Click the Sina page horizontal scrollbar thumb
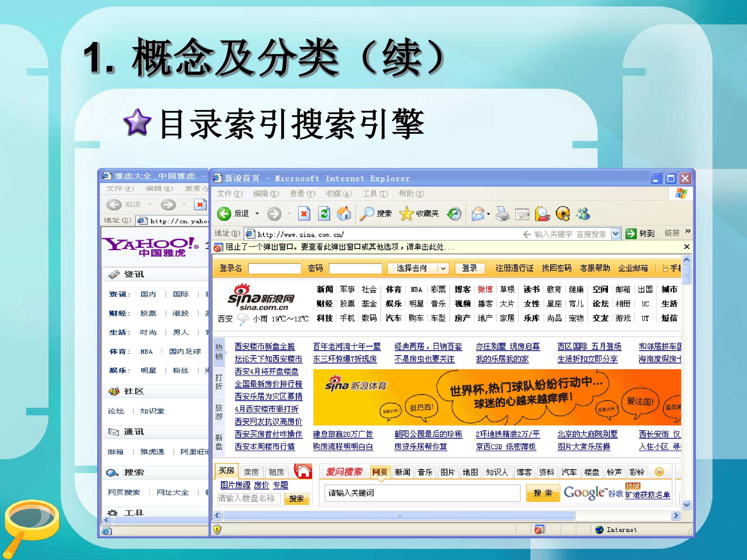Image resolution: width=747 pixels, height=560 pixels. pyautogui.click(x=399, y=515)
